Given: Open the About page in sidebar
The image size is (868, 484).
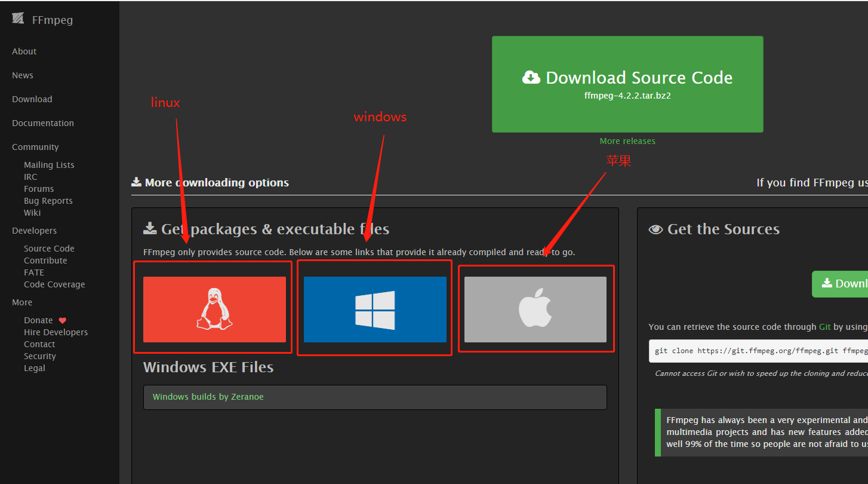Looking at the screenshot, I should tap(24, 51).
